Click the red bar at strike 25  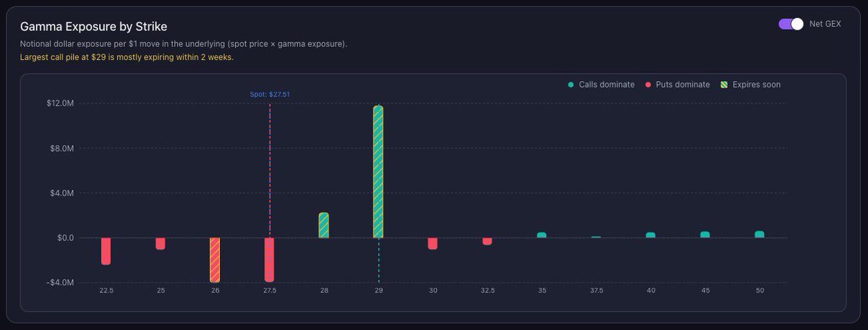point(161,244)
